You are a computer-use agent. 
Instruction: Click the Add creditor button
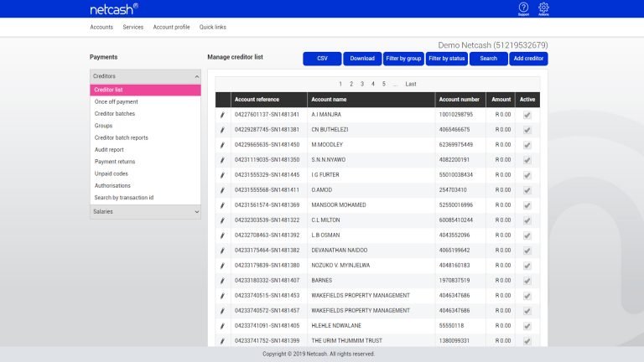tap(528, 59)
